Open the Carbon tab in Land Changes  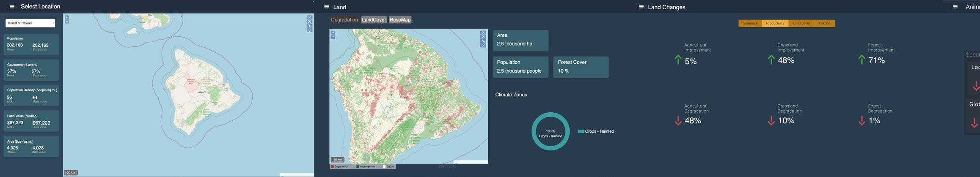tap(824, 23)
